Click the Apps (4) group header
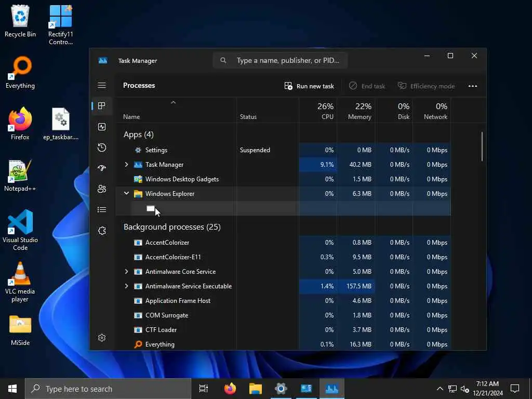The image size is (532, 399). pyautogui.click(x=138, y=135)
